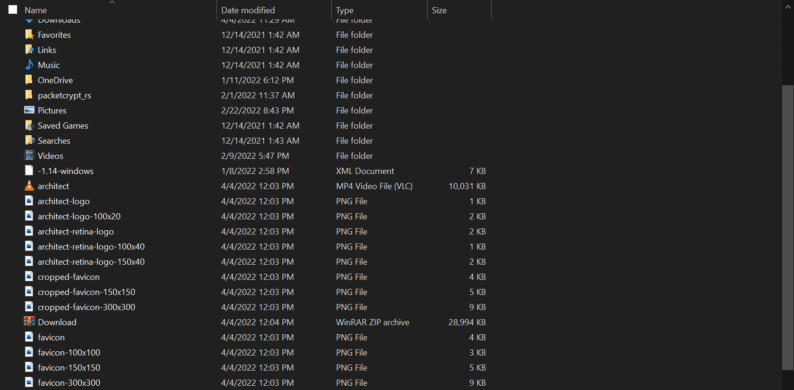Click the WinRAR icon for Download archive

[29, 322]
